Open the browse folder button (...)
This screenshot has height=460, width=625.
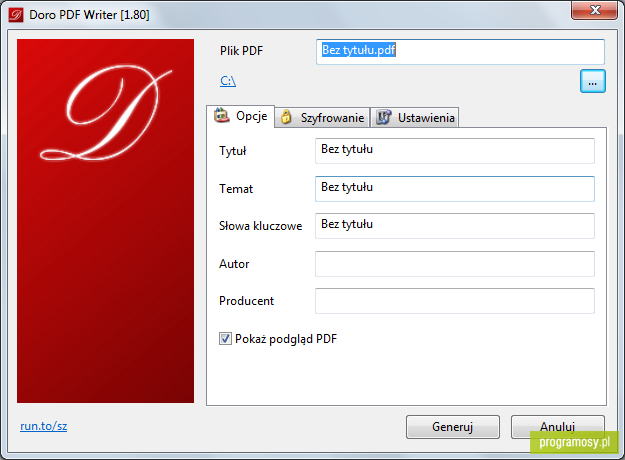coord(592,81)
